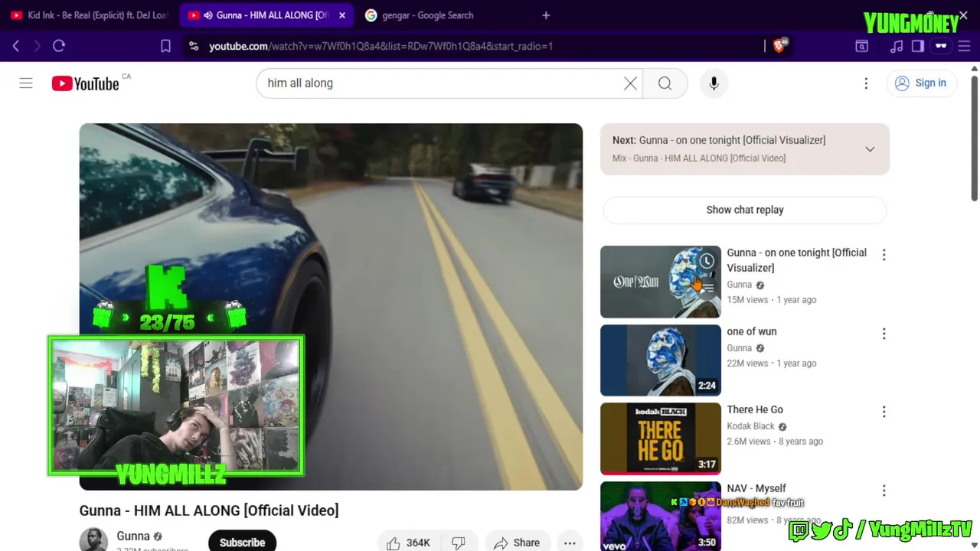Screen dimensions: 980x551
Task: Open the private sunglasses profile button
Action: (941, 46)
